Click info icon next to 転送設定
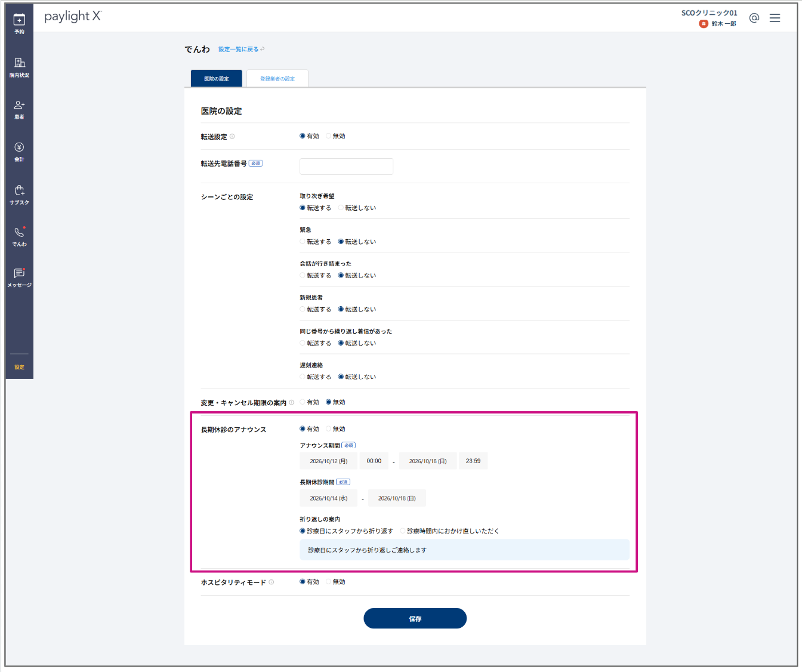This screenshot has height=672, width=802. (232, 137)
